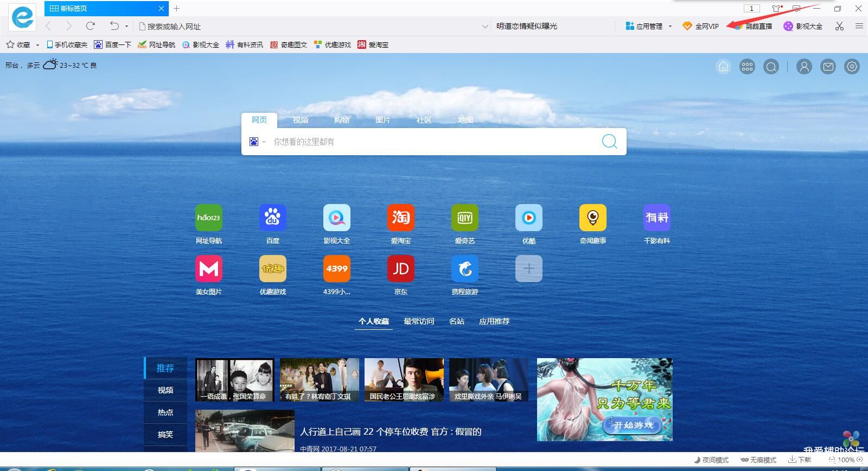Open the 张国荣算命 news thumbnail
Viewport: 868px width, 471px height.
click(235, 380)
